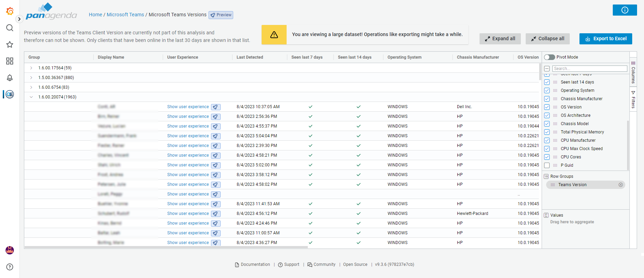Click Expand all button

tap(500, 39)
